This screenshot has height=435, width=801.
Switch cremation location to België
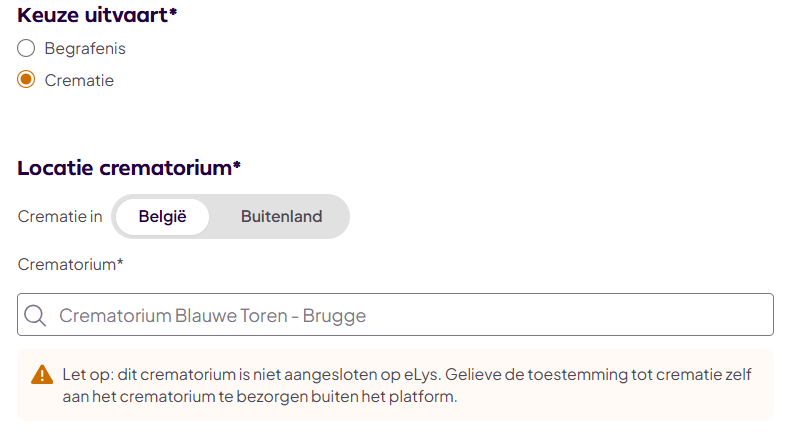162,217
